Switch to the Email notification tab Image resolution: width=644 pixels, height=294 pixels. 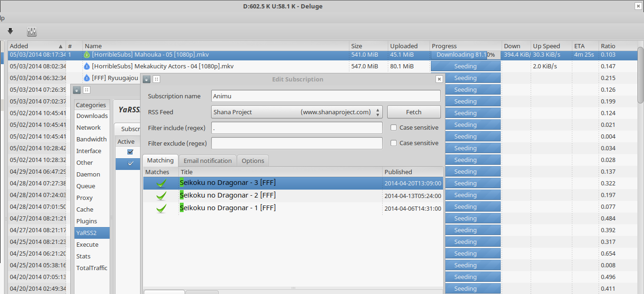click(207, 161)
